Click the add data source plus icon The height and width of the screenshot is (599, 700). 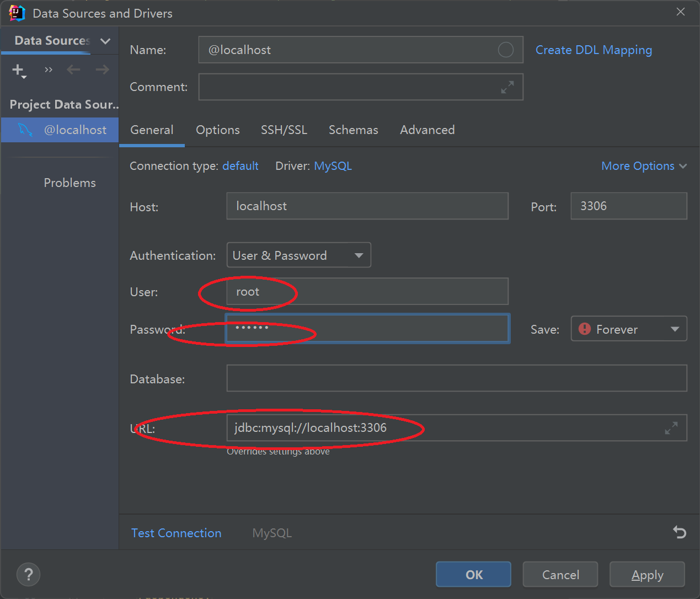pos(19,71)
